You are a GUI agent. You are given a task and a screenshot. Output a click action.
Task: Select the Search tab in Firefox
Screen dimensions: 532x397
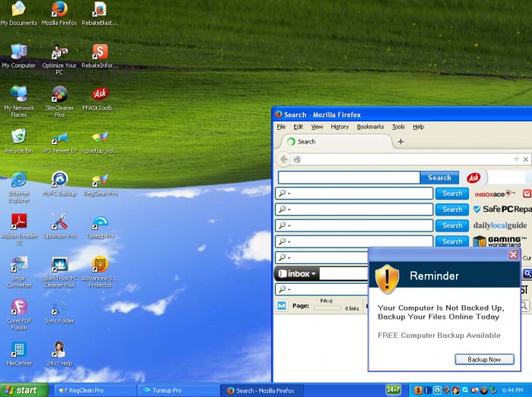[x=334, y=142]
